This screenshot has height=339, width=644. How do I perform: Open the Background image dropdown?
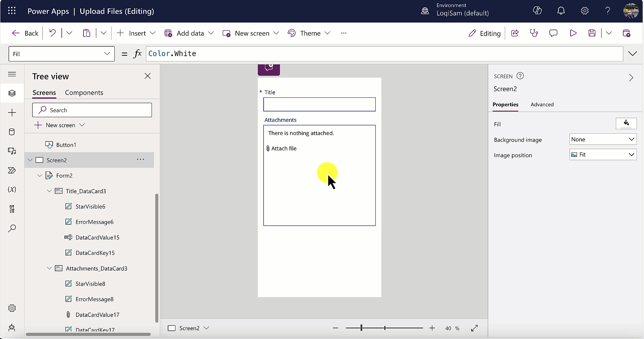(603, 139)
